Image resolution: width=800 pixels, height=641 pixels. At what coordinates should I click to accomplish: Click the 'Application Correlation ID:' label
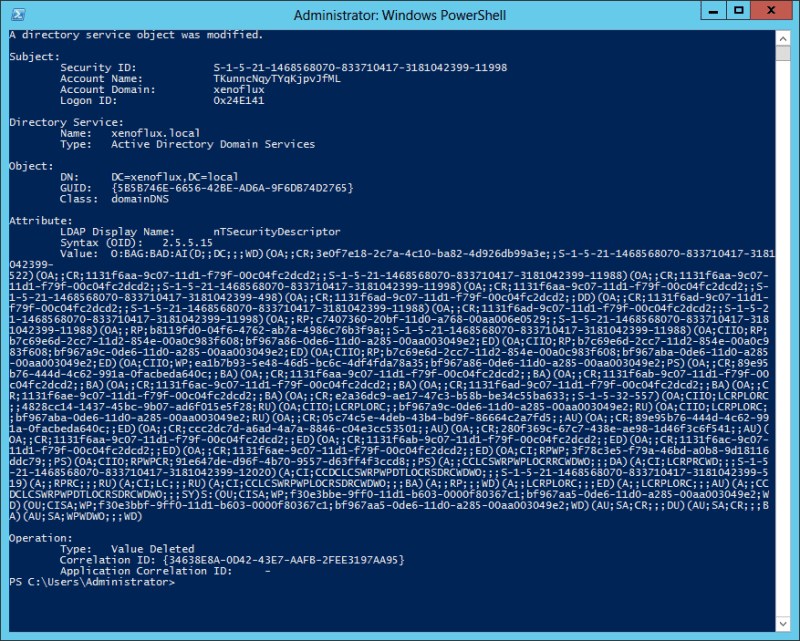146,571
